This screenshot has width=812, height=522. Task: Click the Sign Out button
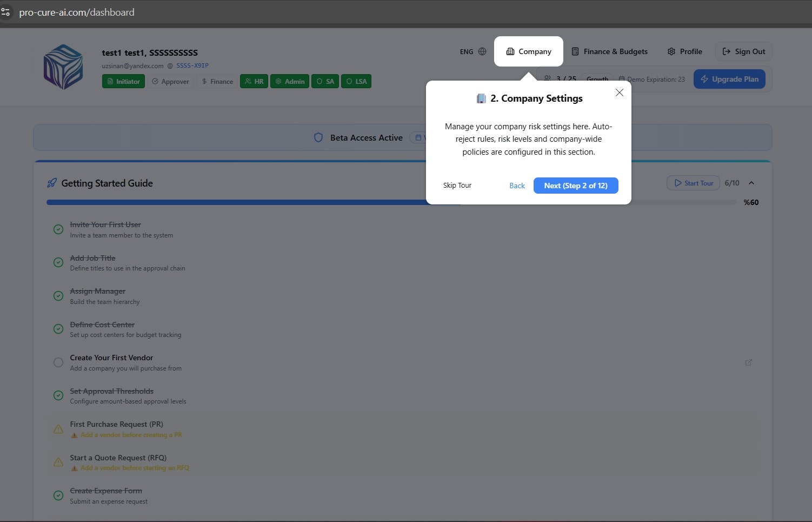[744, 51]
